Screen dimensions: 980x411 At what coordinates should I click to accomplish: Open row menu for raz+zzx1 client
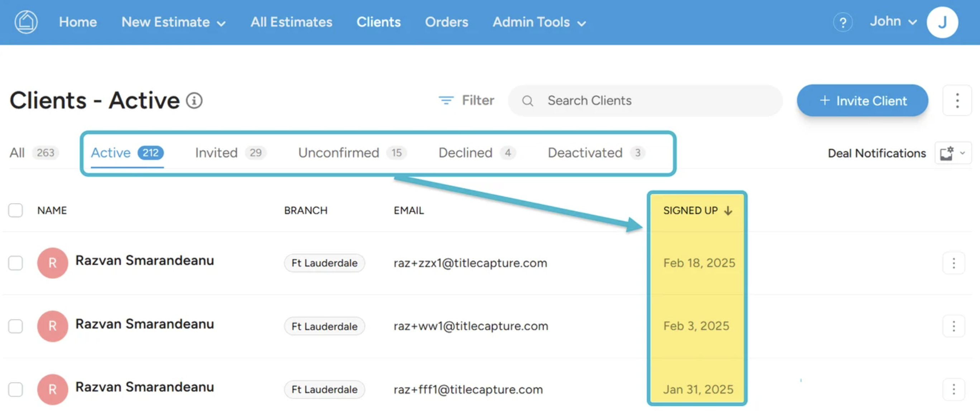tap(953, 263)
